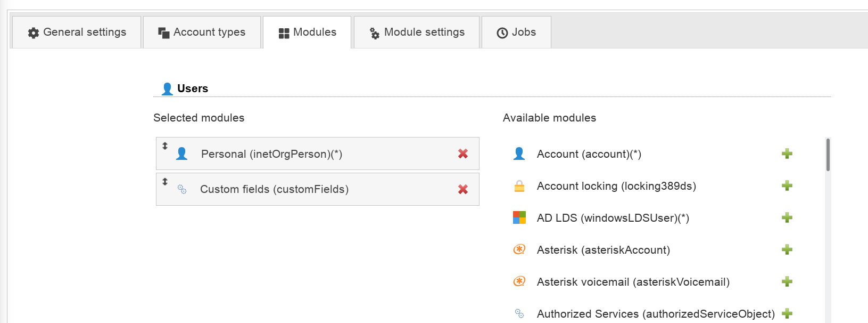The height and width of the screenshot is (323, 868).
Task: Add the Asterisk (asteriskAccount) module
Action: pyautogui.click(x=787, y=250)
